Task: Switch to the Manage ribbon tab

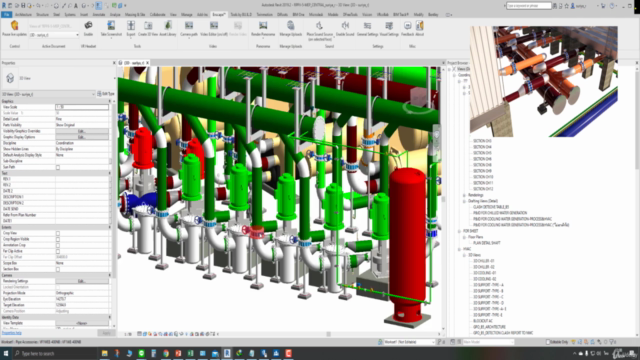Action: (187, 15)
